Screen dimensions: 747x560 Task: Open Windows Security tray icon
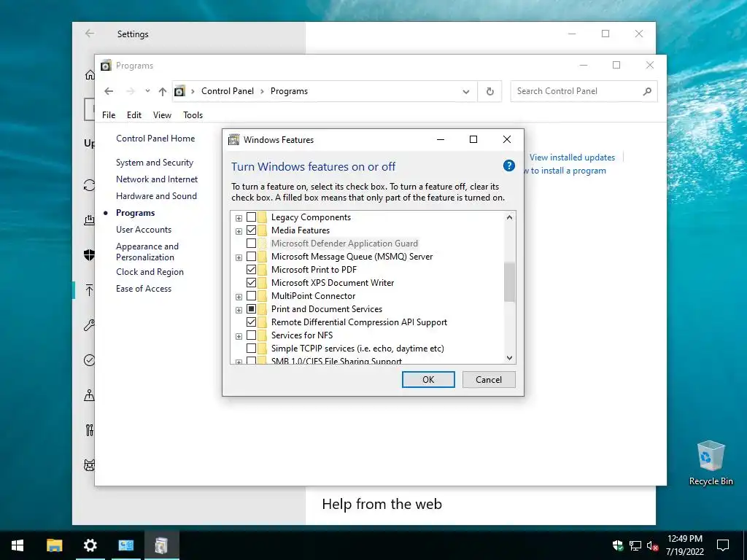618,545
